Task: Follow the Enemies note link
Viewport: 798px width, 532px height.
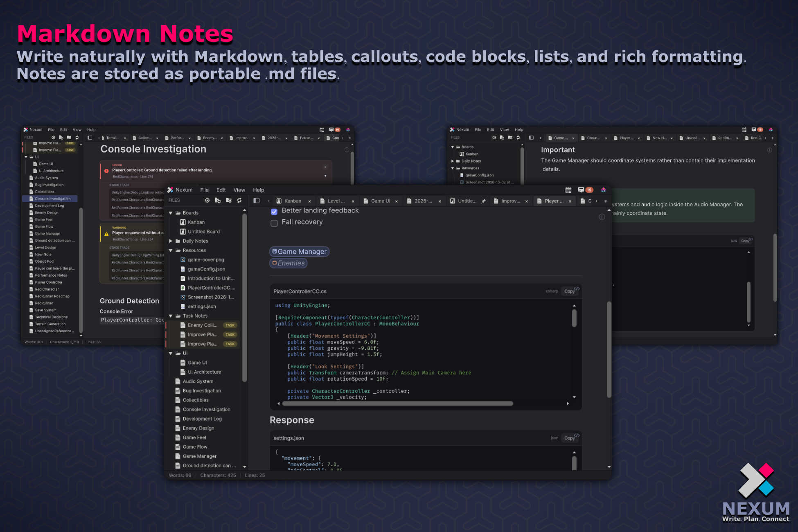Action: 289,263
